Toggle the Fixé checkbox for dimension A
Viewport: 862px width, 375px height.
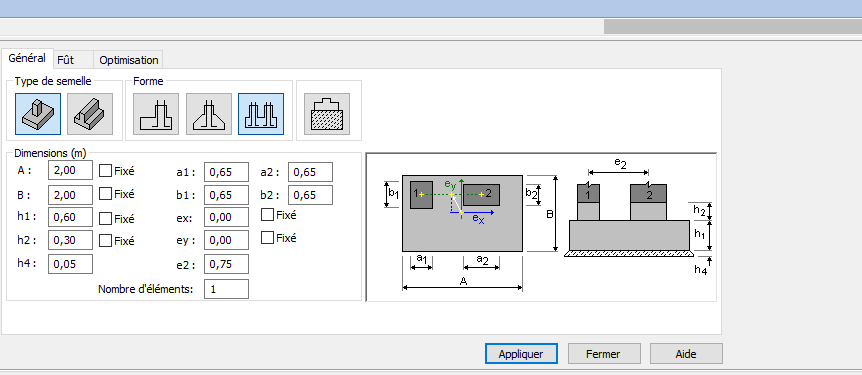pyautogui.click(x=106, y=170)
